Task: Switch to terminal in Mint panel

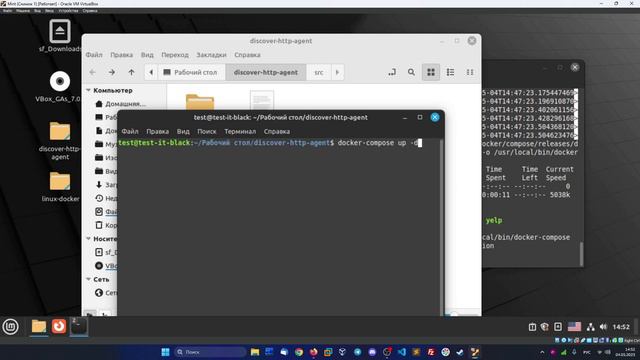Action: pyautogui.click(x=78, y=327)
